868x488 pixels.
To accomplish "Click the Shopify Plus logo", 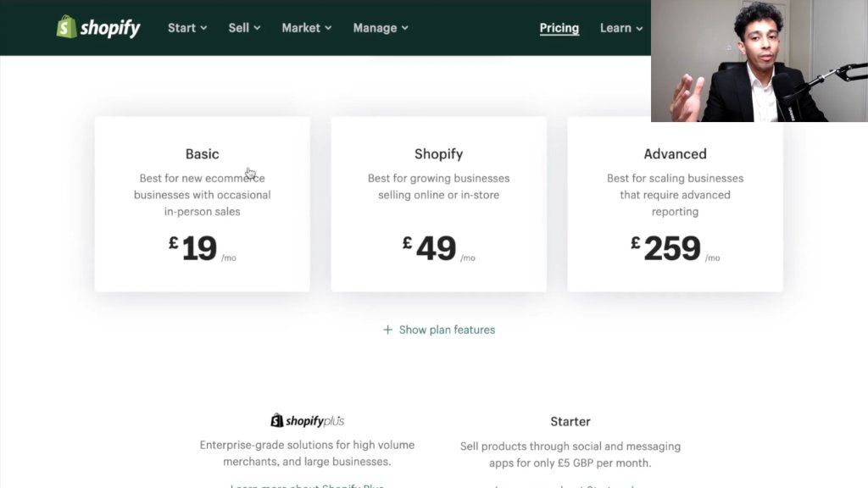I will tap(307, 420).
